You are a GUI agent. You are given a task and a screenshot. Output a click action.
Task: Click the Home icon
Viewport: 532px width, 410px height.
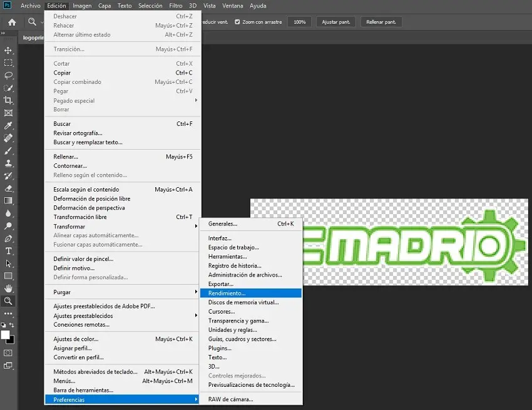pos(13,23)
